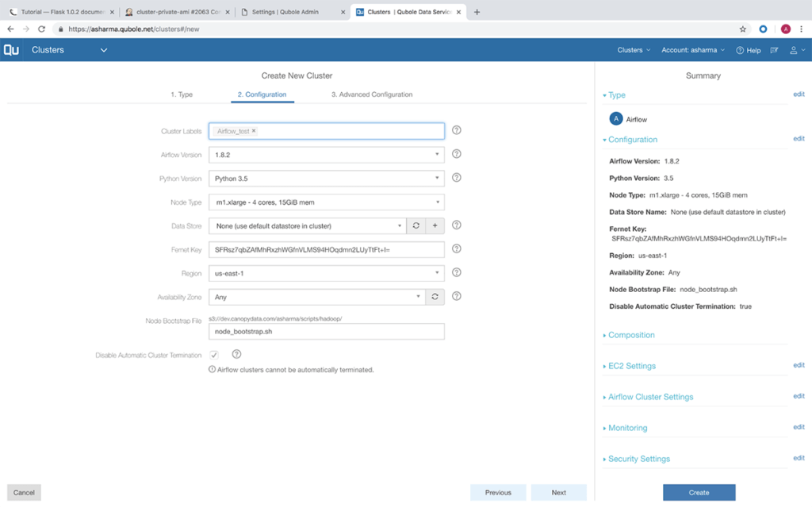Open the Node Type dropdown
This screenshot has height=508, width=812.
(326, 202)
